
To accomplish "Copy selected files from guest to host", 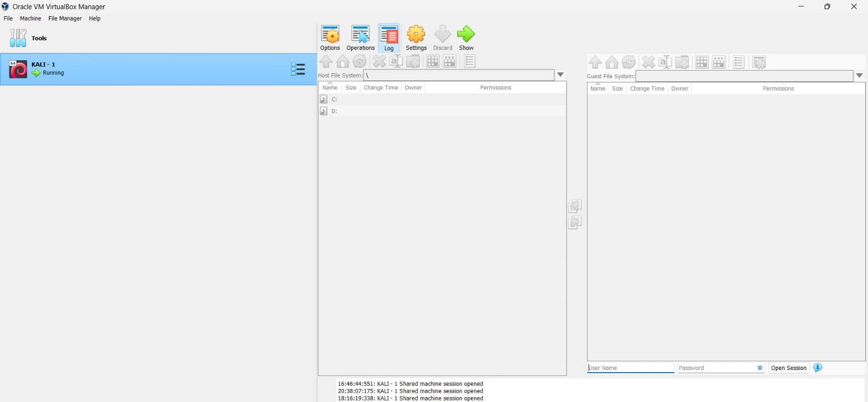I will 575,206.
